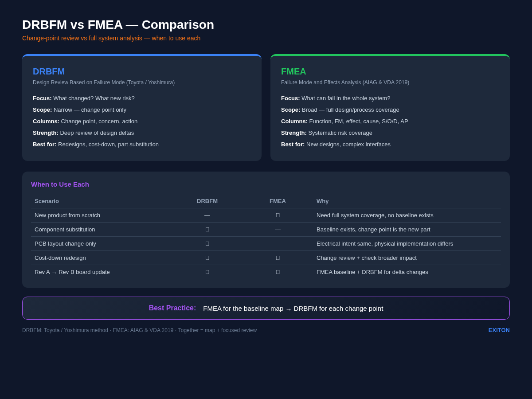Click the DRBFM vs FMEA Comparison title
This screenshot has width=532, height=399.
[118, 25]
